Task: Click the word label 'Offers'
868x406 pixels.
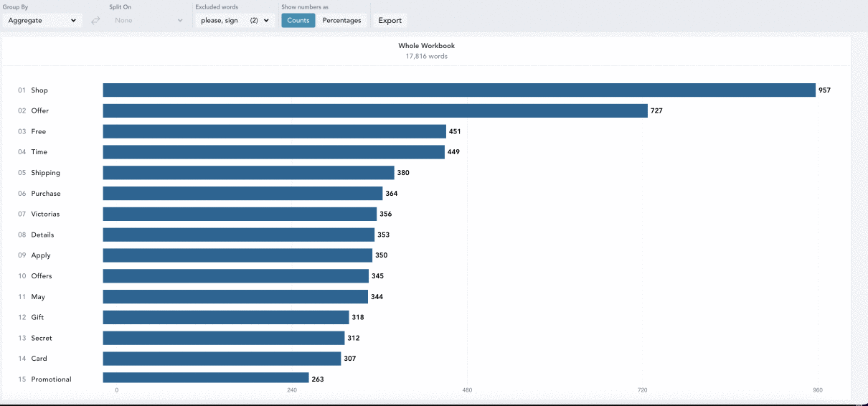Action: click(x=42, y=276)
